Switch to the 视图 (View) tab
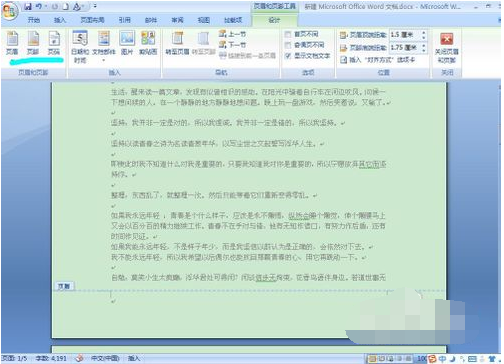 203,20
